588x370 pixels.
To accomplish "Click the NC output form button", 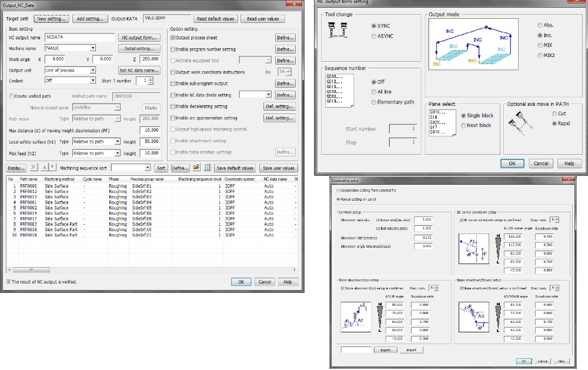I will pyautogui.click(x=139, y=38).
